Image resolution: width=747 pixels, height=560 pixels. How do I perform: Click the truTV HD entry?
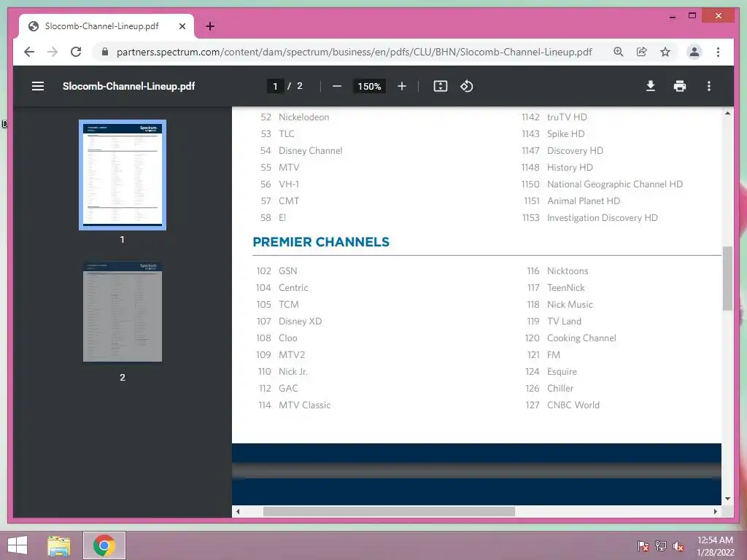tap(567, 117)
